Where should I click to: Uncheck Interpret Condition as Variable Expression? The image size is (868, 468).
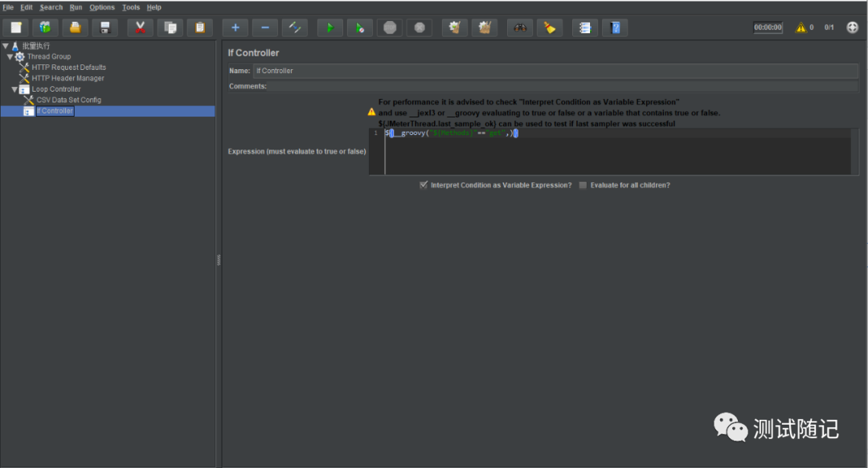click(424, 185)
